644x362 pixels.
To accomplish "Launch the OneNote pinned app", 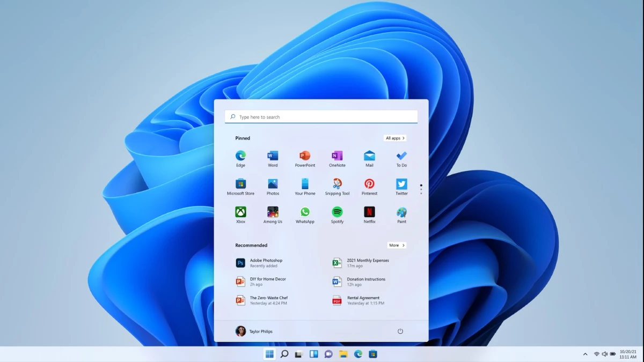I will pos(337,156).
